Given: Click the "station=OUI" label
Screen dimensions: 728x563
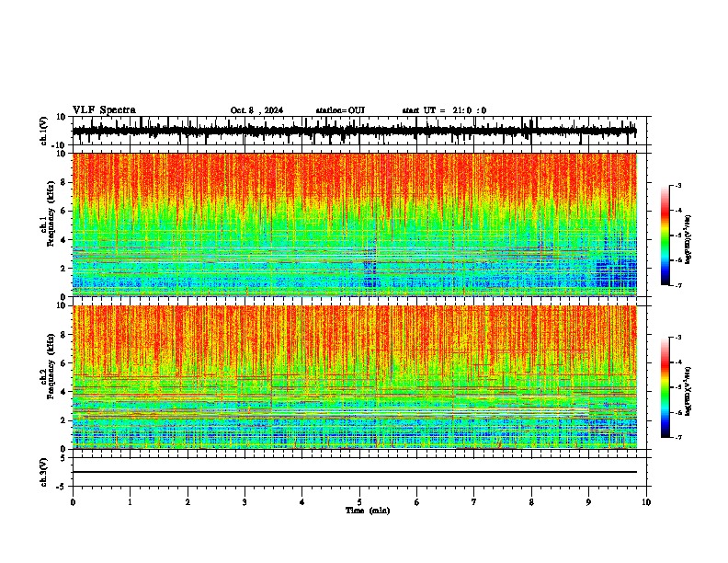Looking at the screenshot, I should click(x=340, y=110).
